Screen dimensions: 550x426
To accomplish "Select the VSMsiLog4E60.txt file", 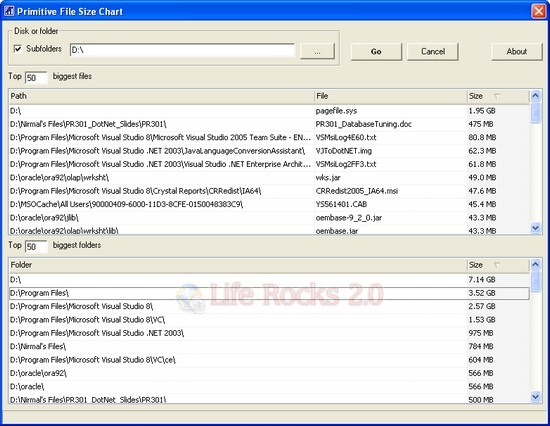I will [346, 138].
